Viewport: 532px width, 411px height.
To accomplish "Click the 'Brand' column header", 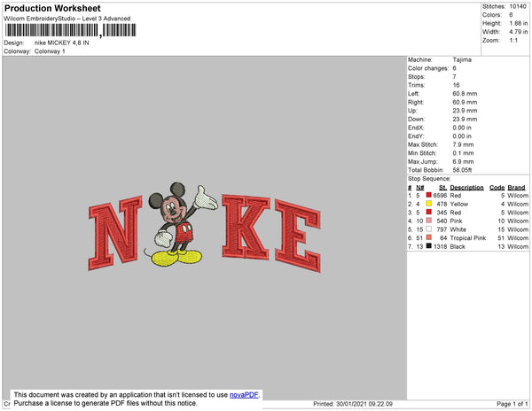I will (516, 188).
